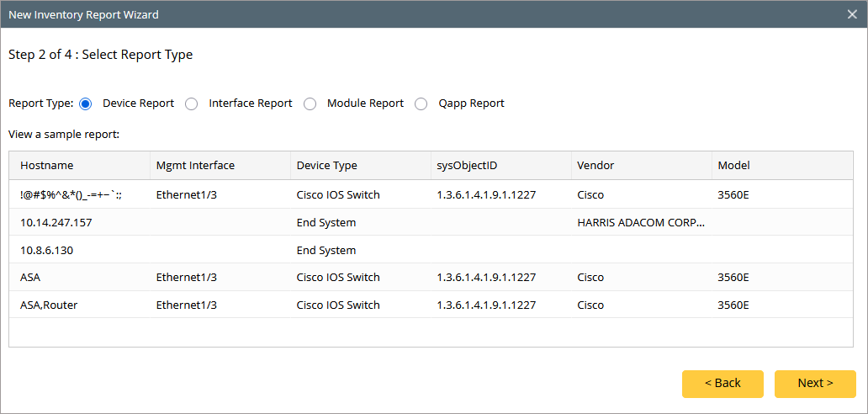Click the ASA,Router hostname cell
The image size is (868, 414).
[49, 305]
